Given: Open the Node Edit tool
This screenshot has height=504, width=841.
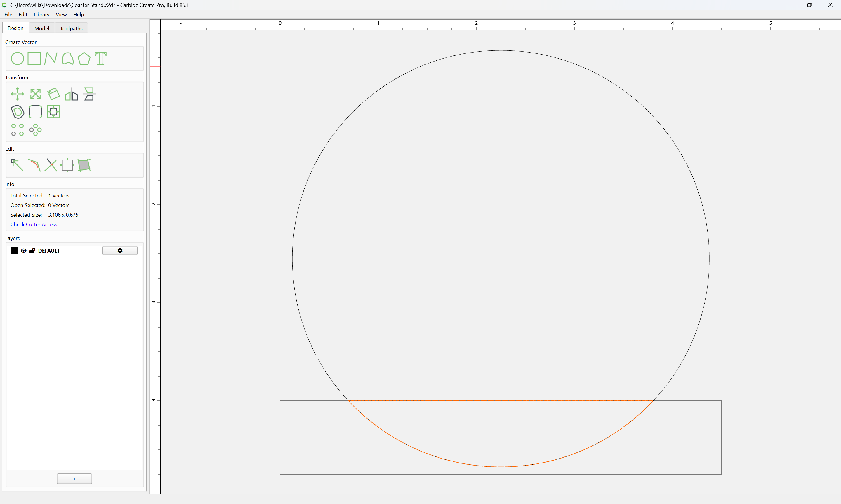Looking at the screenshot, I should pos(17,165).
